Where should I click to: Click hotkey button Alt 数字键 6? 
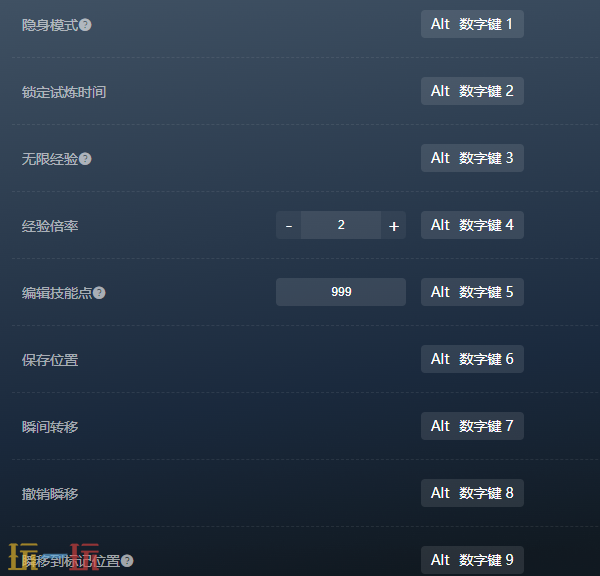[x=472, y=359]
